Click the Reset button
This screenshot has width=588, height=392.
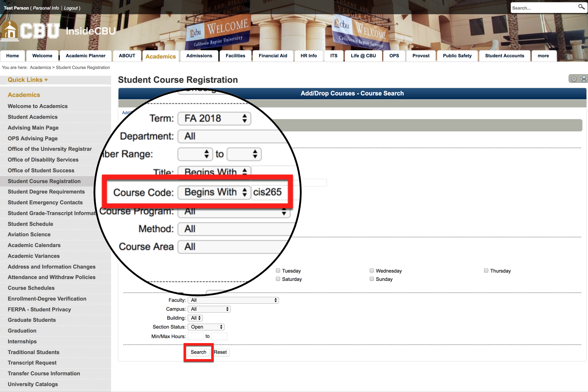(220, 352)
